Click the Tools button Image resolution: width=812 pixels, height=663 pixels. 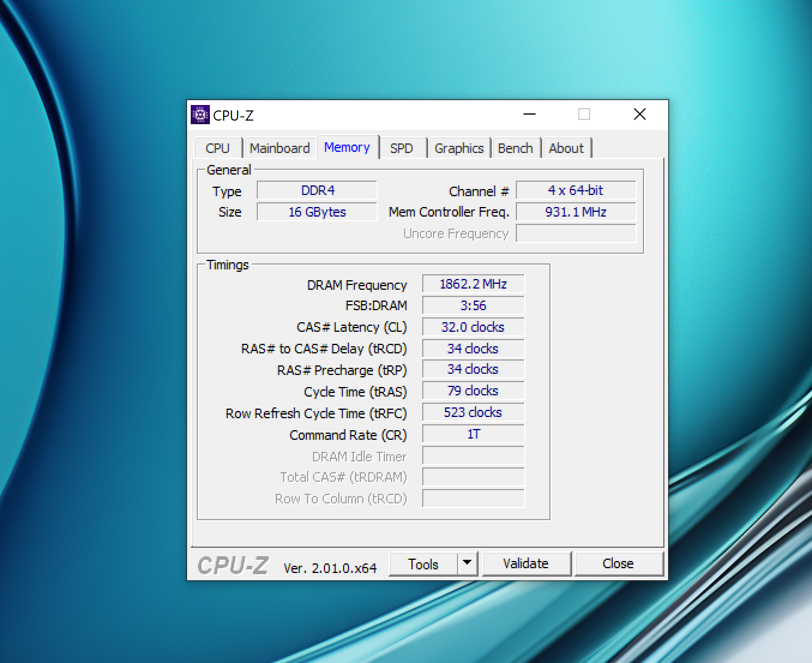(423, 564)
